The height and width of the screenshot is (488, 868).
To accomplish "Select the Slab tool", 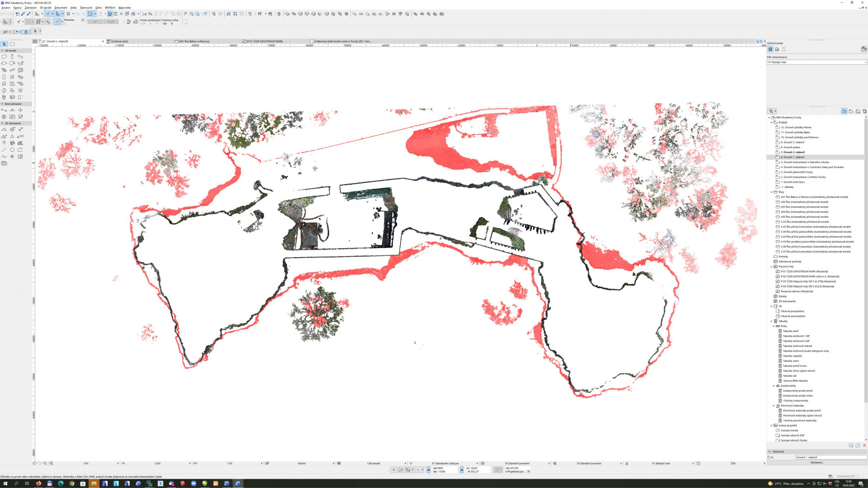I will (4, 64).
